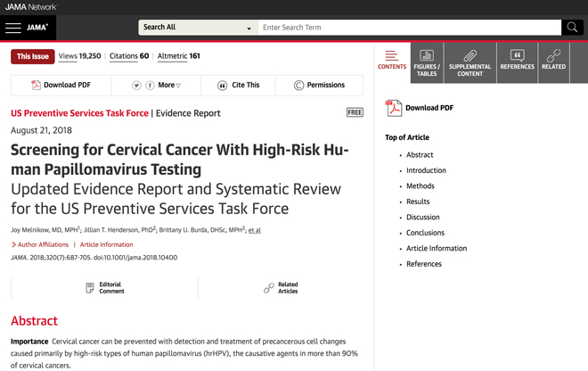Focus the Enter Search Term field
The height and width of the screenshot is (371, 588).
click(x=410, y=28)
